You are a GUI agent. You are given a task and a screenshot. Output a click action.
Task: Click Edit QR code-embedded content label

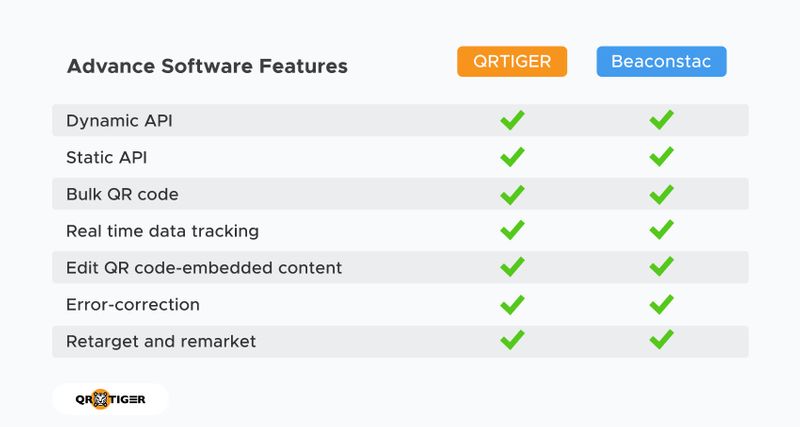click(204, 267)
